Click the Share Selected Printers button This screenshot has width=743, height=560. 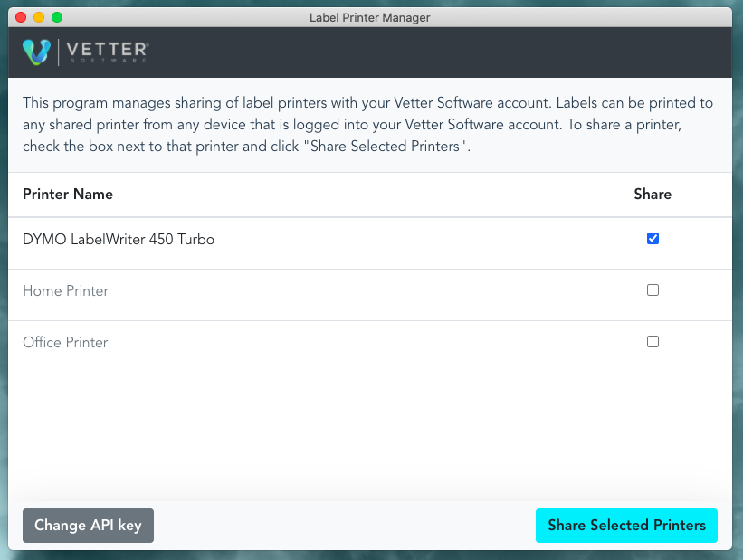click(626, 526)
